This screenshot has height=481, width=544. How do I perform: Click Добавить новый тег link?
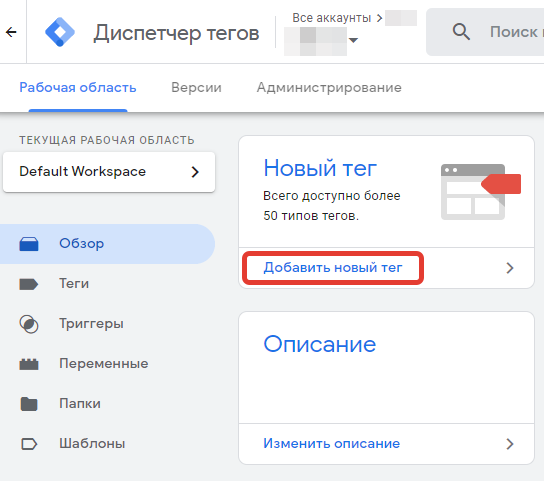pyautogui.click(x=333, y=268)
